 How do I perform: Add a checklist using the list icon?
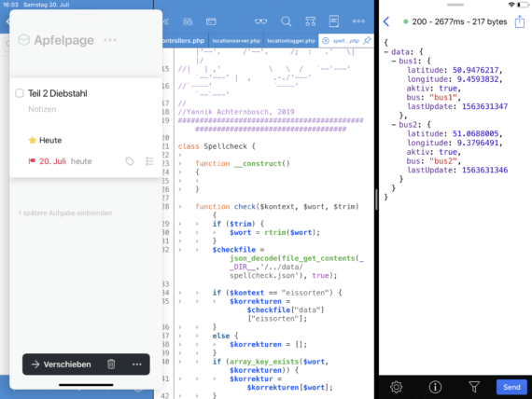[x=149, y=161]
